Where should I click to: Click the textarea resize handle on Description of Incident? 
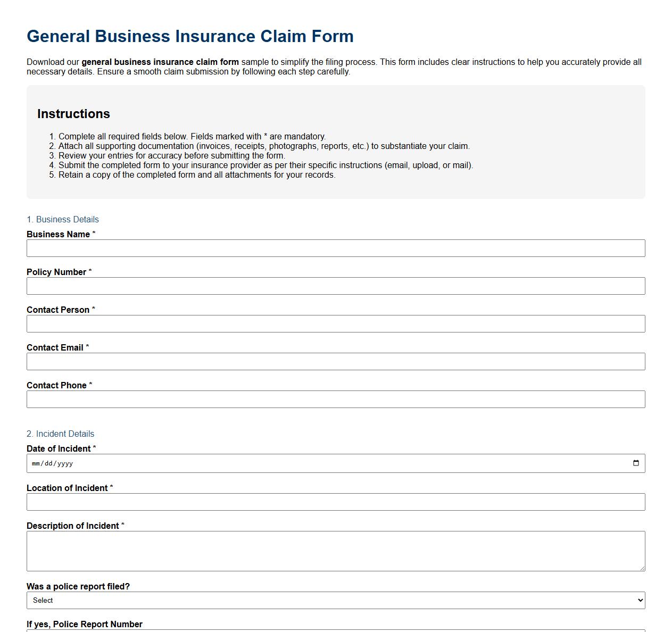click(x=641, y=568)
